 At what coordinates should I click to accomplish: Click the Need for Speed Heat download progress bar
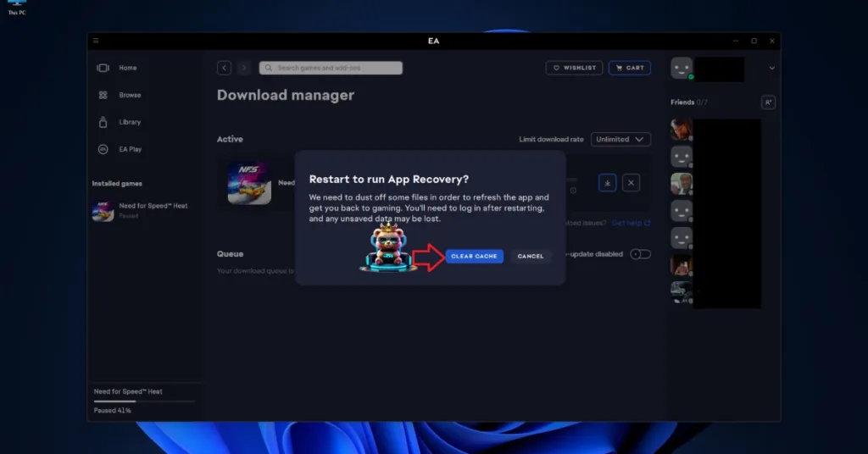point(144,401)
